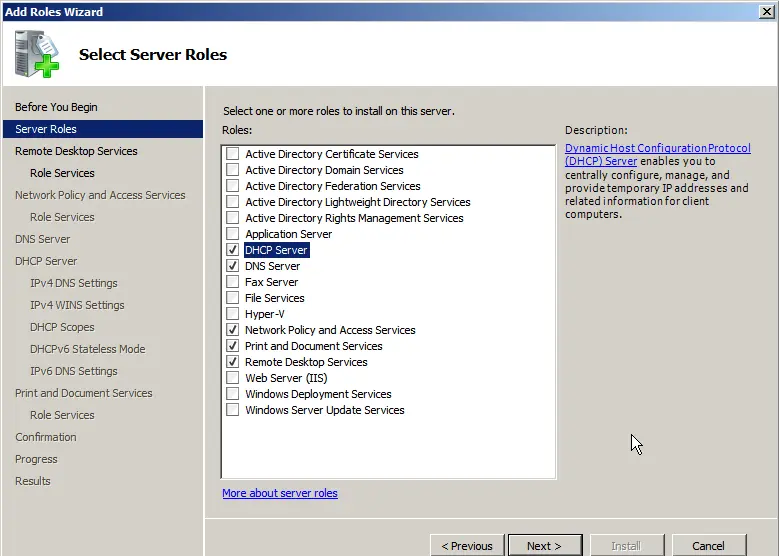Close the Add Roles Wizard window

[765, 11]
